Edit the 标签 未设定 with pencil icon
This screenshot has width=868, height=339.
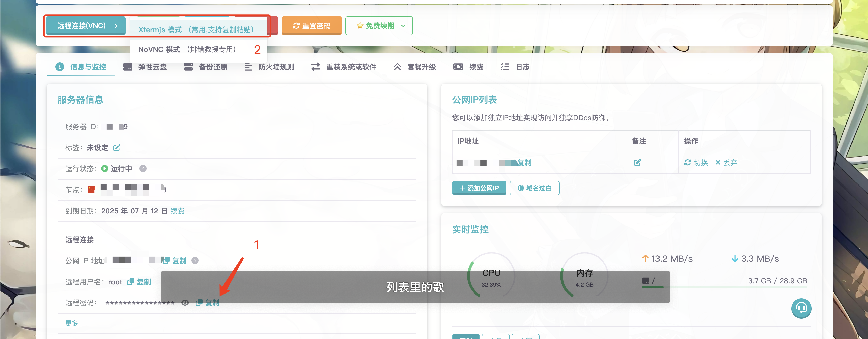point(117,148)
